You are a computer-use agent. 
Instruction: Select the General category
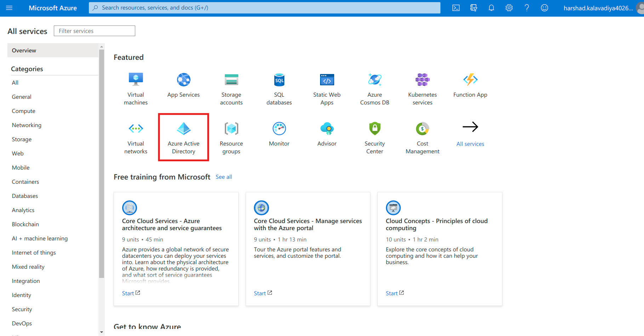coord(22,97)
